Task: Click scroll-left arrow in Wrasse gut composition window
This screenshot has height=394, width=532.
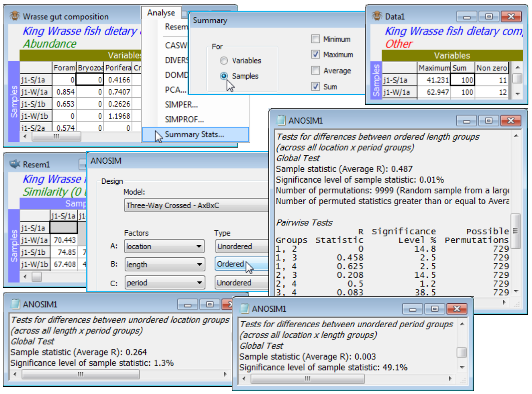Action: [x=25, y=136]
